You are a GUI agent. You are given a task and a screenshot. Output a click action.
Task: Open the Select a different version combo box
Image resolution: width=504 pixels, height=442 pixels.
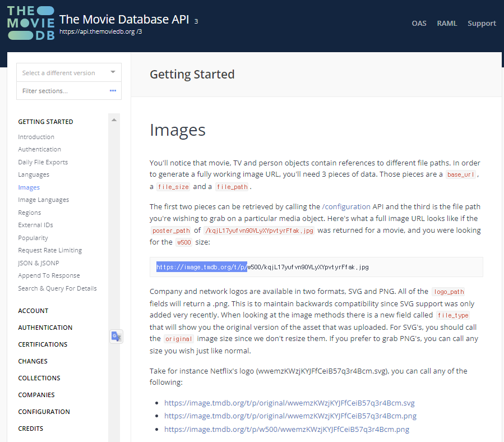(69, 72)
